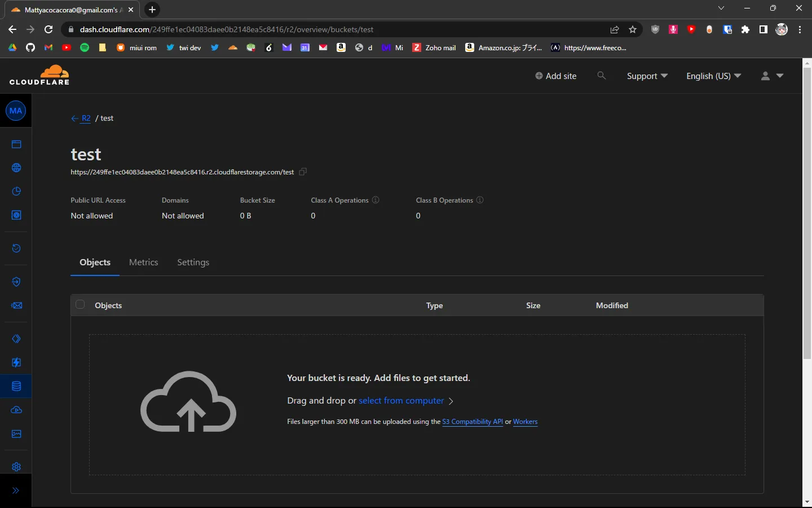
Task: Open Zoho mail bookmark
Action: (x=434, y=48)
